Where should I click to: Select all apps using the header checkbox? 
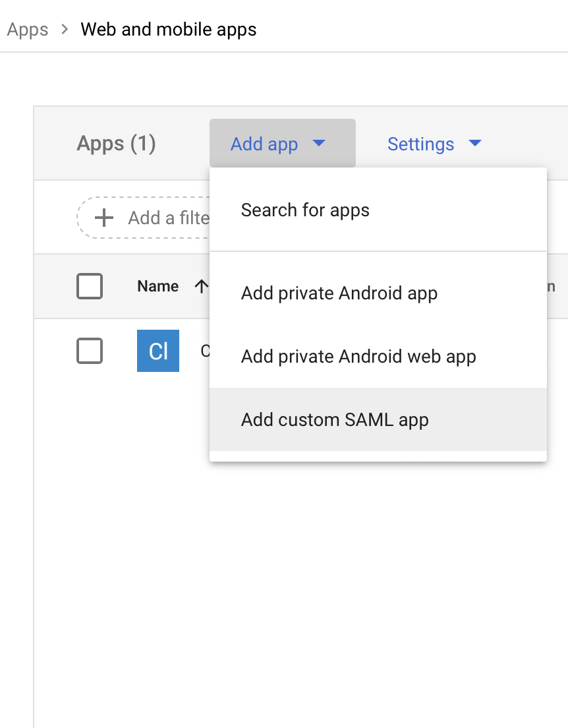coord(90,286)
